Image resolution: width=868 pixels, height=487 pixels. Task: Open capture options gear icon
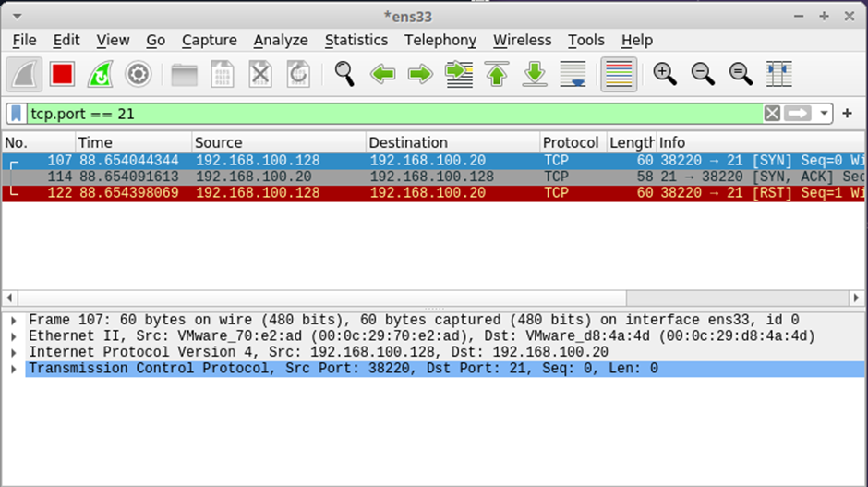(x=138, y=74)
